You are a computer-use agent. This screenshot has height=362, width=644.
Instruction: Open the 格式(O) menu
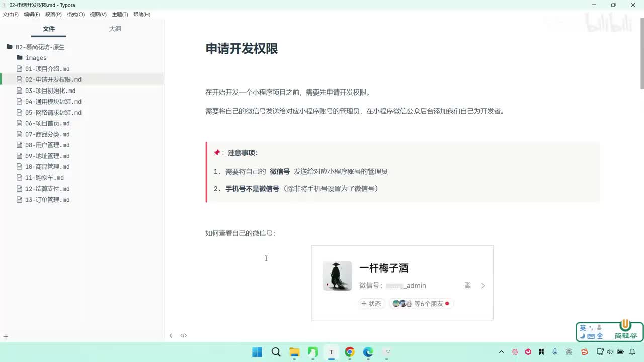tap(75, 14)
